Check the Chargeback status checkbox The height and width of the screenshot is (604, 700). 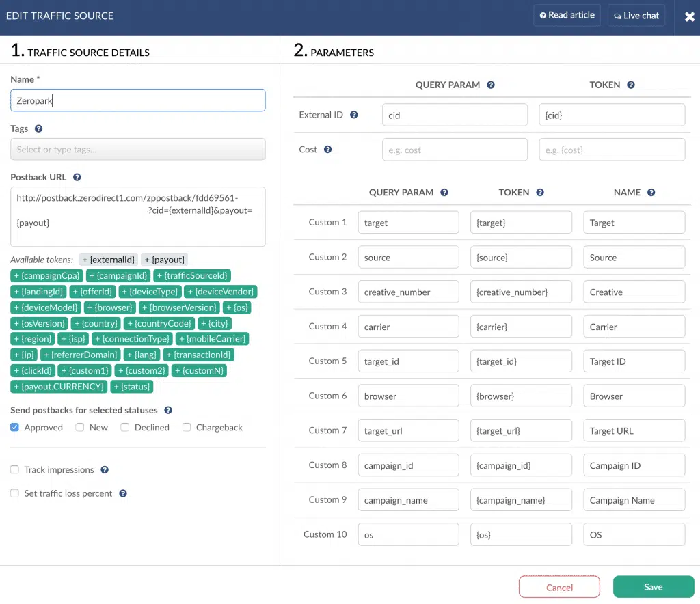187,428
